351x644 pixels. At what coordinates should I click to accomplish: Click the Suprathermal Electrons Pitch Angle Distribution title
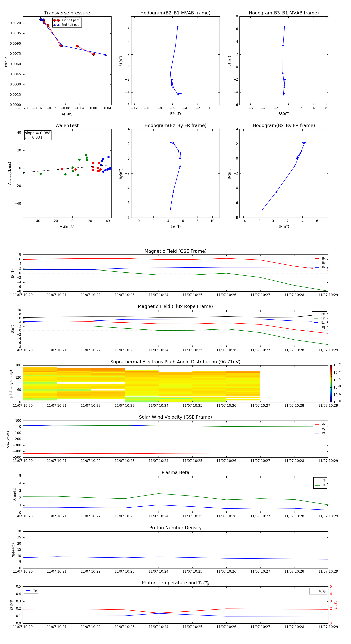tap(175, 362)
